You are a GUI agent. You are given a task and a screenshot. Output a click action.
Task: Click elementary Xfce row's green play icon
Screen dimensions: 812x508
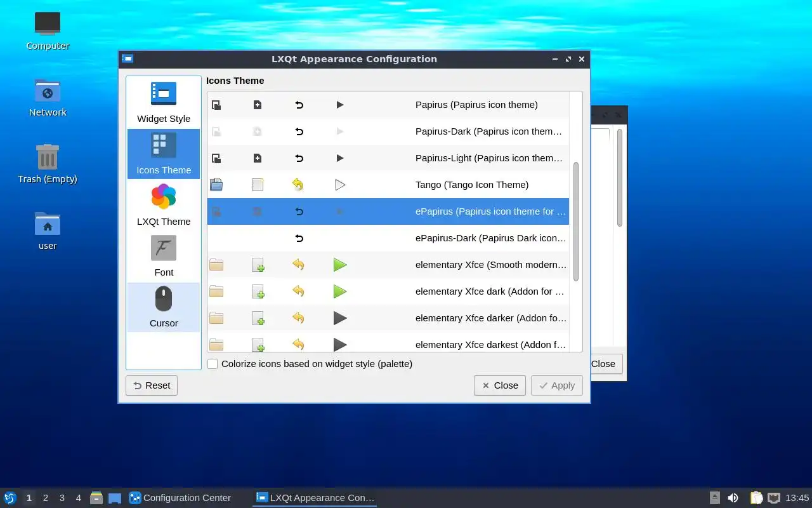point(340,265)
